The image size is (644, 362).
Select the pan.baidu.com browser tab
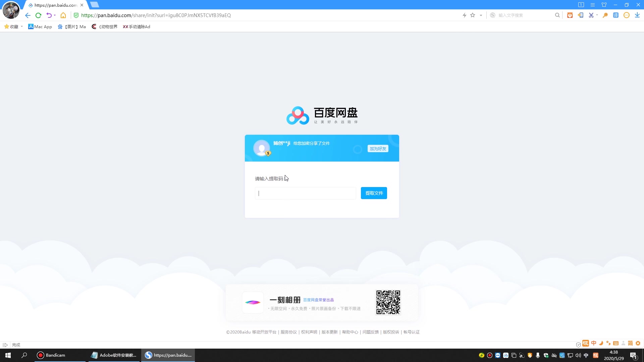(56, 5)
